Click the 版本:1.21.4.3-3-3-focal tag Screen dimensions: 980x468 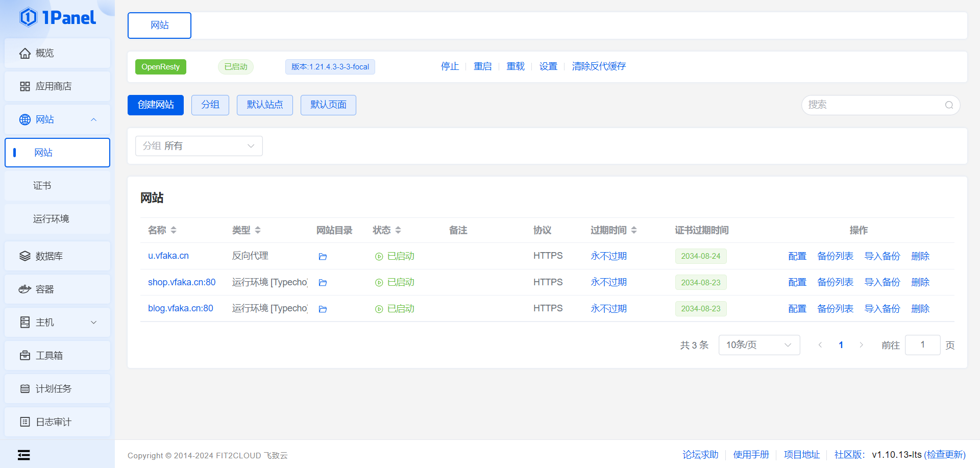pyautogui.click(x=330, y=67)
